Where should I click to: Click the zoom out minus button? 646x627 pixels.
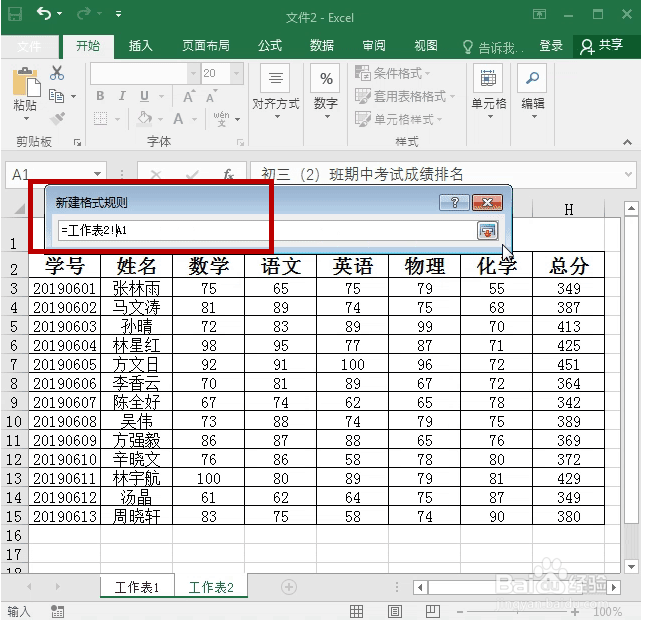click(x=460, y=612)
